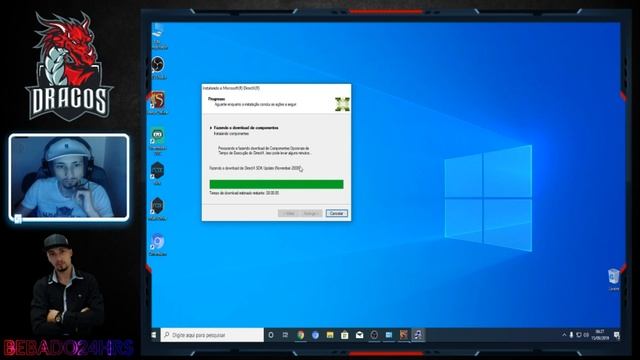Open Task View from the taskbar

[x=285, y=335]
